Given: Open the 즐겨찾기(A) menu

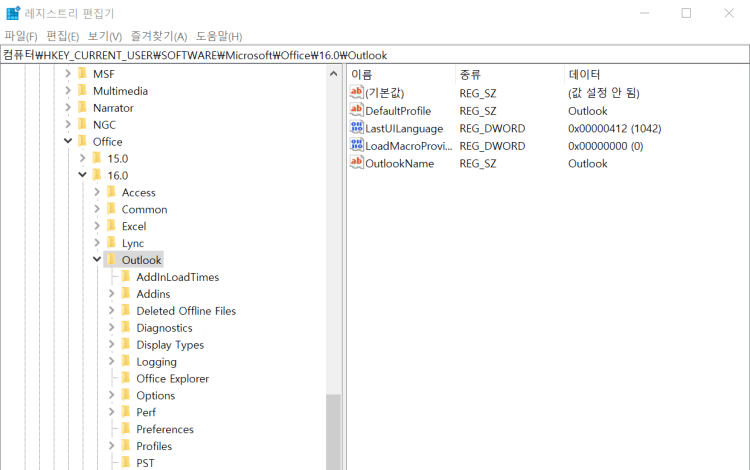Looking at the screenshot, I should click(x=159, y=36).
